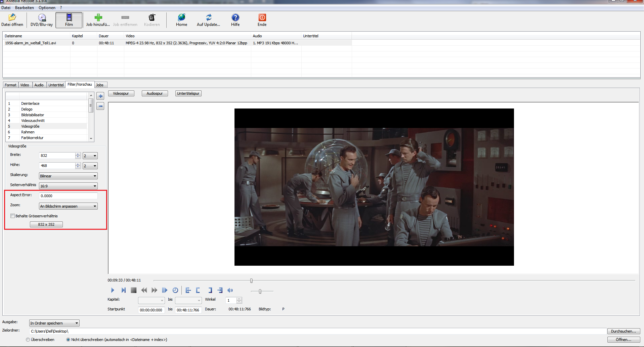Open the Skalierung Bilinear dropdown

pyautogui.click(x=68, y=176)
